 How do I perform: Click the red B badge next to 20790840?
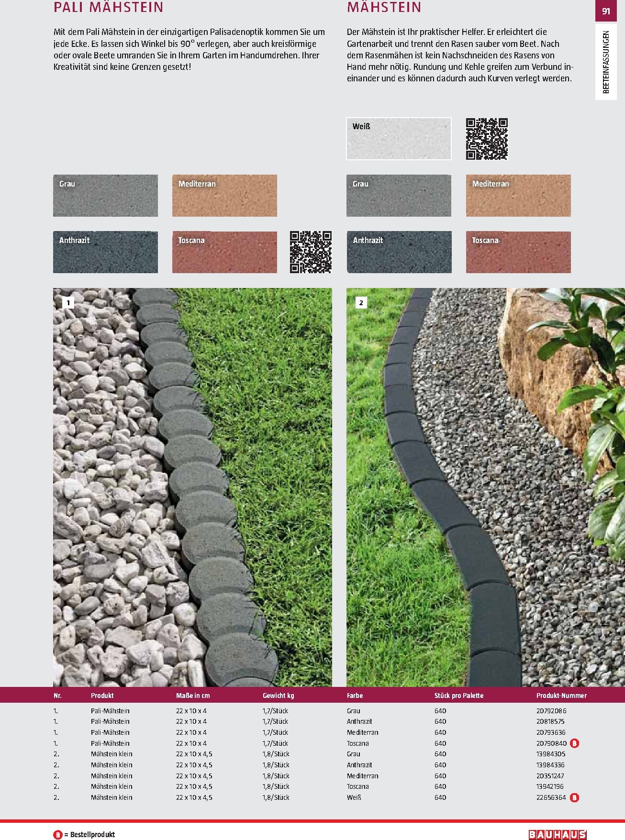coord(575,743)
